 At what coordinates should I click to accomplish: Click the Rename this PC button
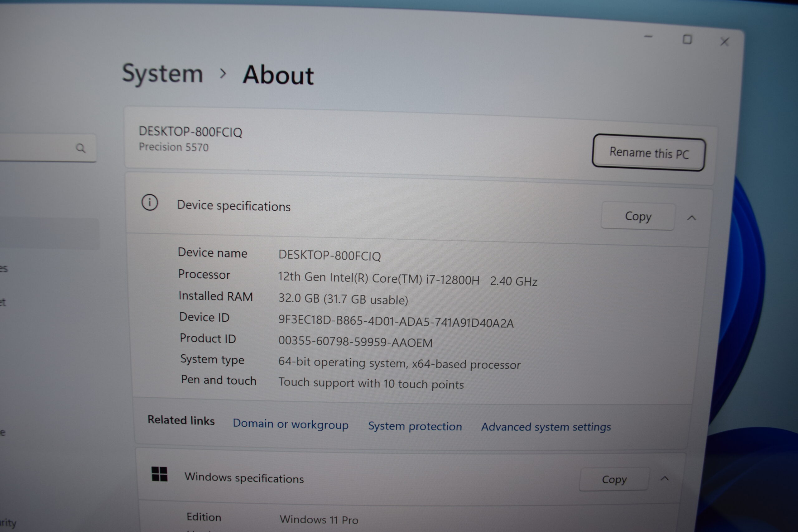pos(649,153)
